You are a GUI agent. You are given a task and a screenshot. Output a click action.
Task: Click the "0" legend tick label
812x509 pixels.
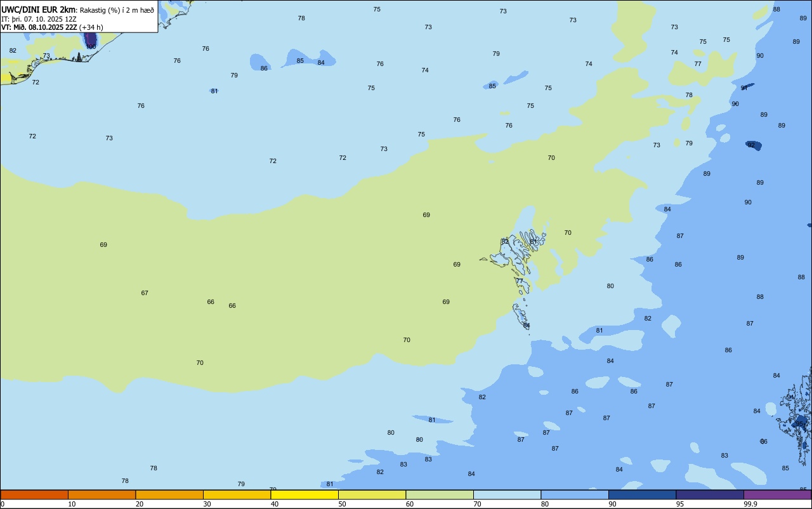3,504
